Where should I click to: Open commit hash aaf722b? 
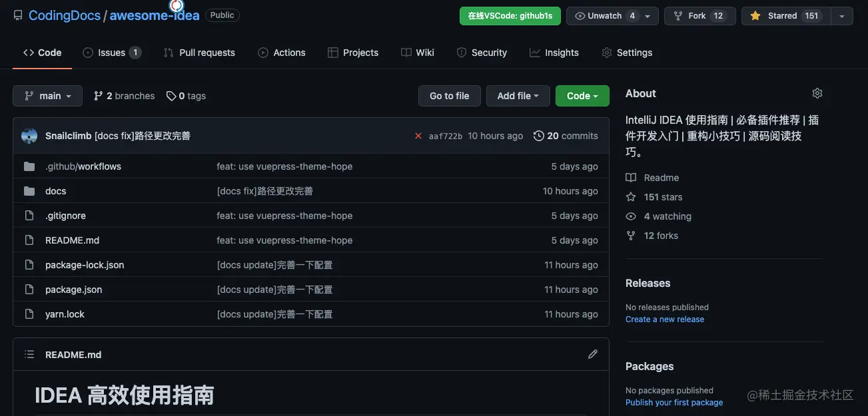click(x=446, y=136)
